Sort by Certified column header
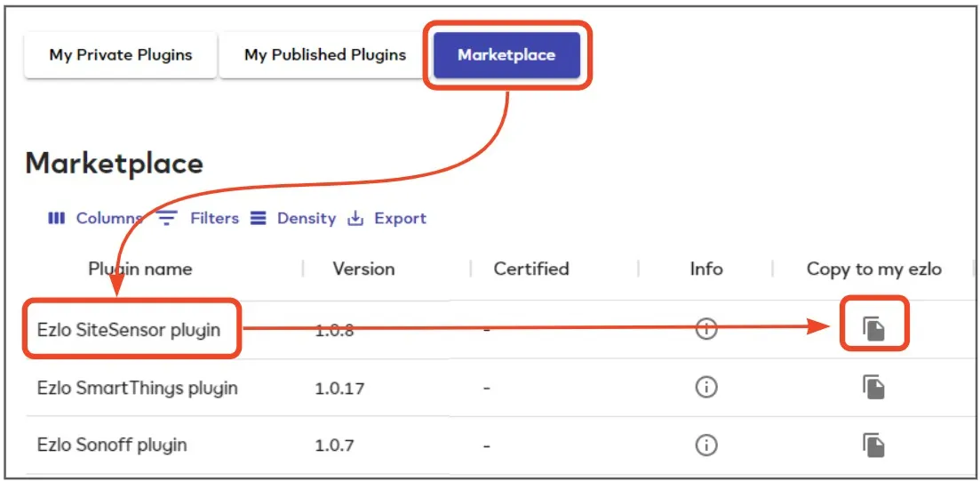 point(531,269)
